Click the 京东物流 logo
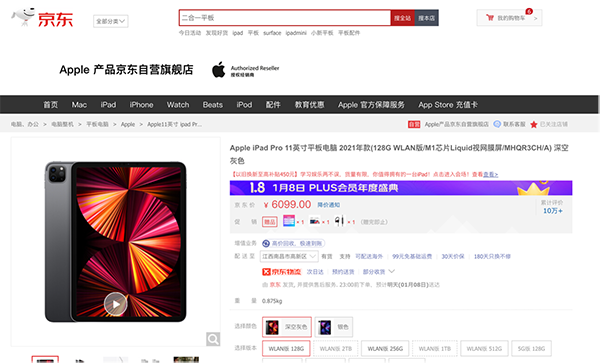 (x=282, y=272)
